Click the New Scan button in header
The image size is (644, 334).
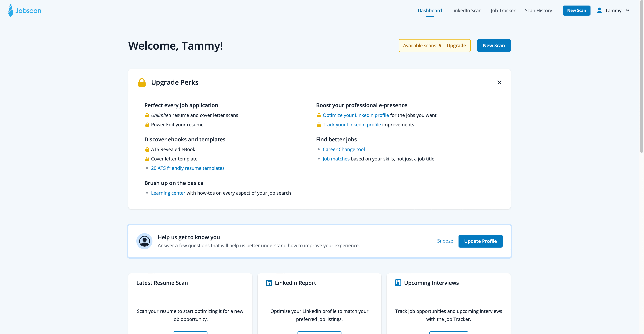tap(576, 11)
